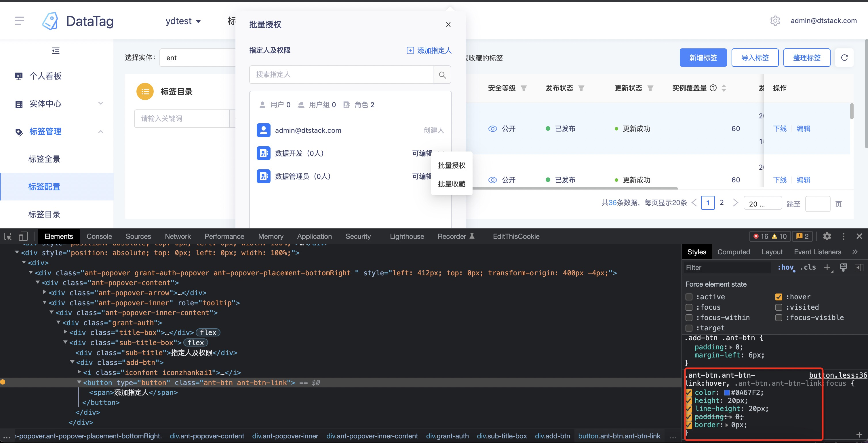Viewport: 868px width, 443px height.
Task: Click the 导入标签 button
Action: click(x=755, y=58)
